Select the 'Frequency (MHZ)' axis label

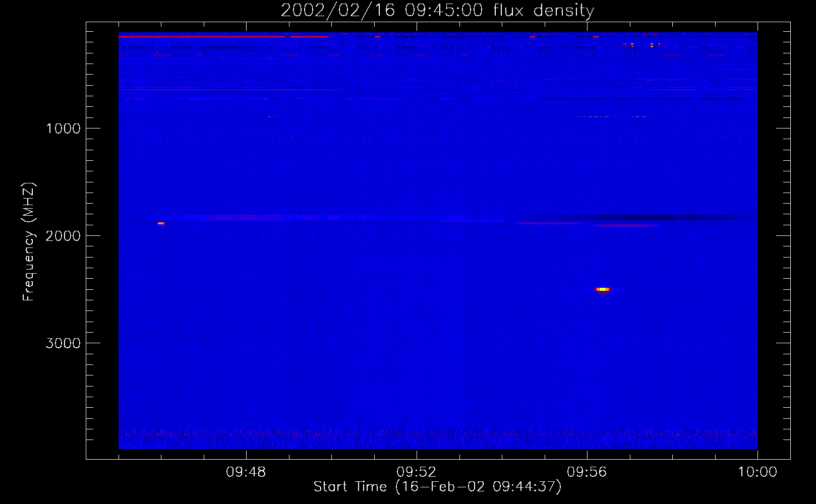pos(29,242)
